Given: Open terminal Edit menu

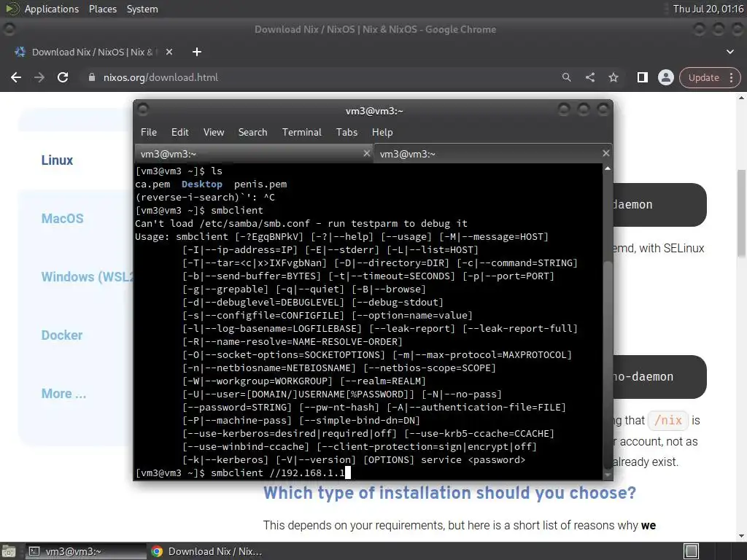Looking at the screenshot, I should [179, 133].
